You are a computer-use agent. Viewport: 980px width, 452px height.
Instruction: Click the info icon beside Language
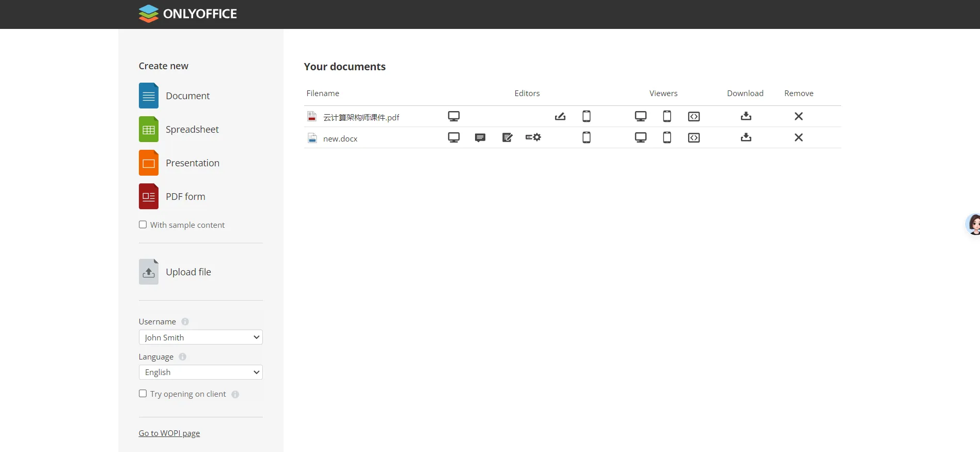[182, 357]
